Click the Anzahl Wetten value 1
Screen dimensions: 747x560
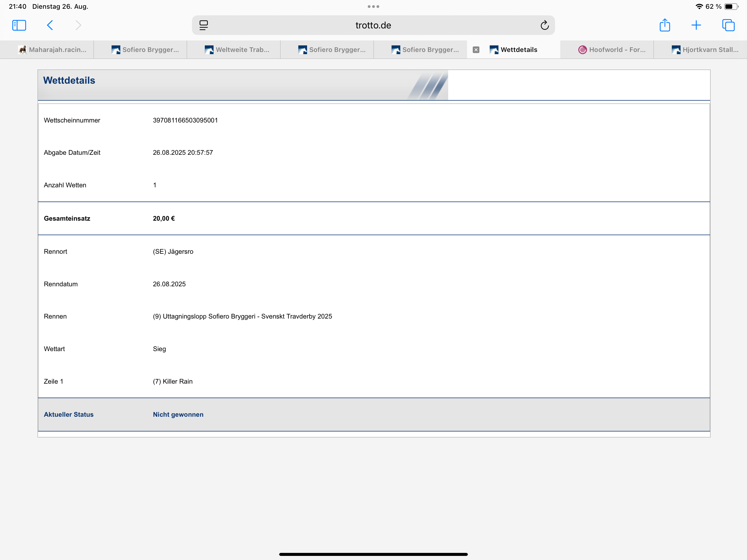(x=155, y=185)
